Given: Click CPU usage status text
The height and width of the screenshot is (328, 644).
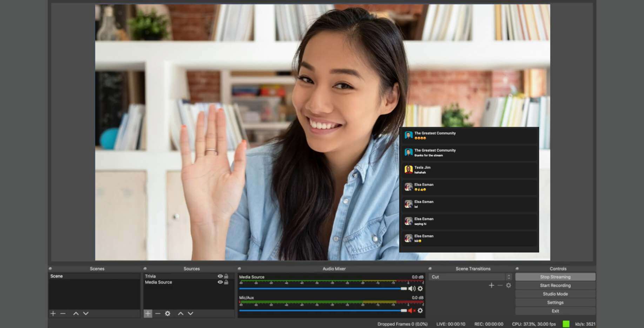Looking at the screenshot, I should point(534,324).
